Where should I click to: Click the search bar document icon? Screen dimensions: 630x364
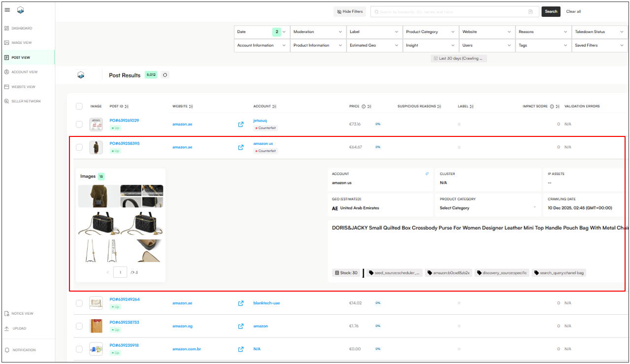point(531,11)
